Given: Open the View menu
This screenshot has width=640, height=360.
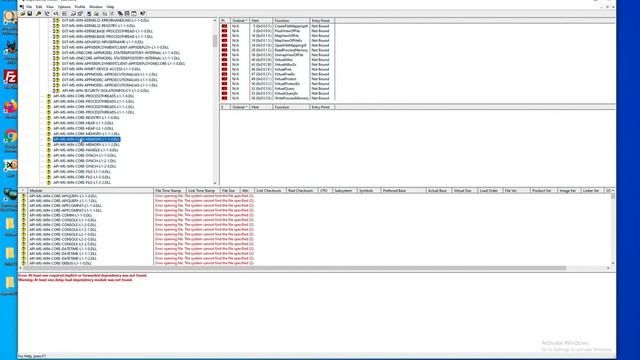Looking at the screenshot, I should click(x=50, y=7).
